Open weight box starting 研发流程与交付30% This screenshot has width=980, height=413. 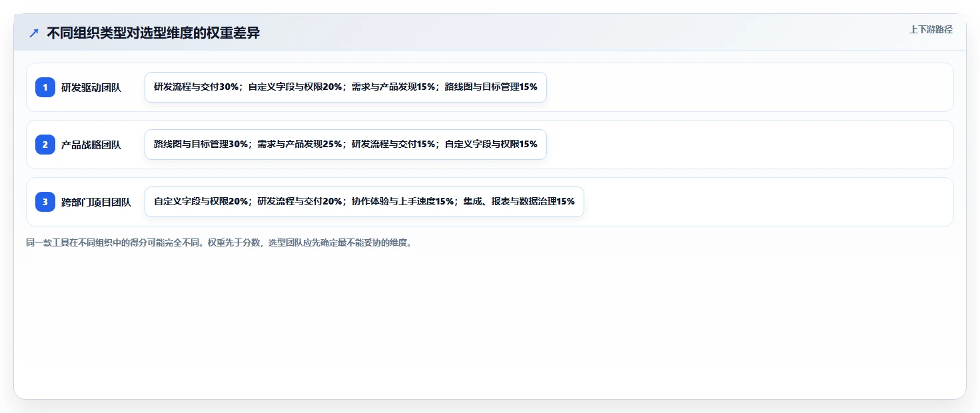(x=346, y=87)
